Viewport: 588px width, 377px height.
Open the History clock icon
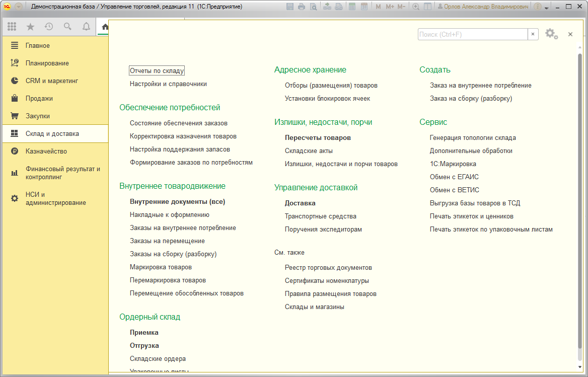click(x=49, y=26)
